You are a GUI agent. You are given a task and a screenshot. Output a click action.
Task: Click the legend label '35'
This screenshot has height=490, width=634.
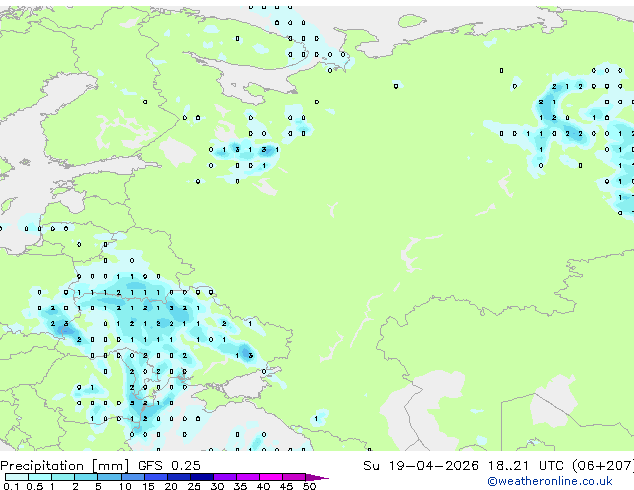[240, 486]
